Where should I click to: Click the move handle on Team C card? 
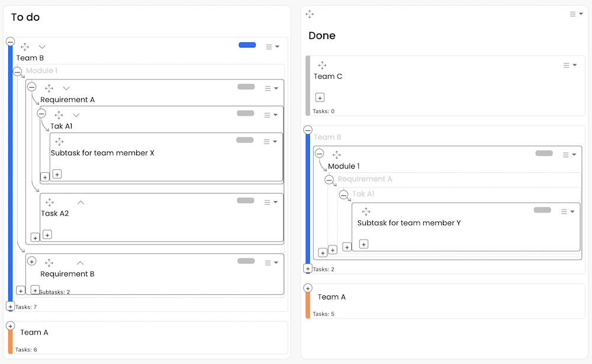(322, 65)
